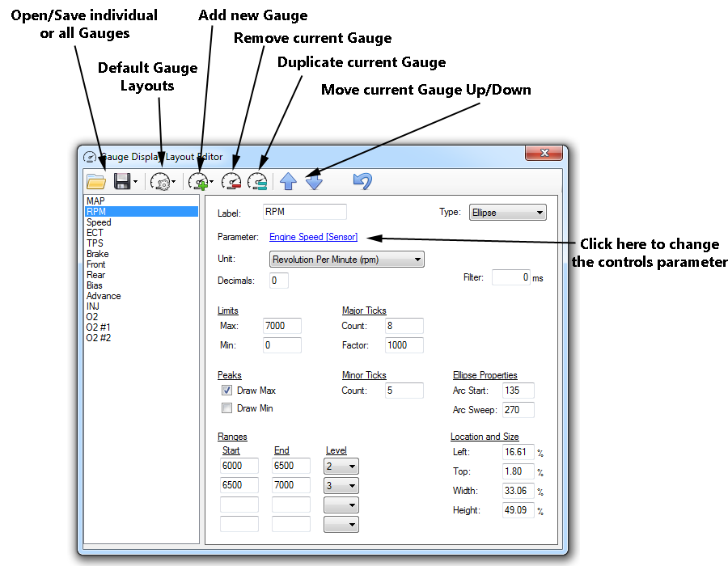Screen dimensions: 728x566
Task: Add a new gauge with plus icon
Action: 198,181
